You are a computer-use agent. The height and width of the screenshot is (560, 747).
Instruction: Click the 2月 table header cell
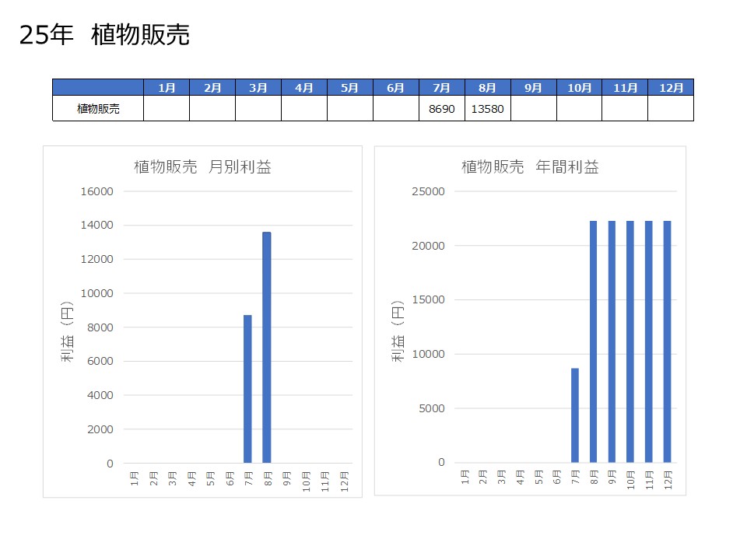212,88
